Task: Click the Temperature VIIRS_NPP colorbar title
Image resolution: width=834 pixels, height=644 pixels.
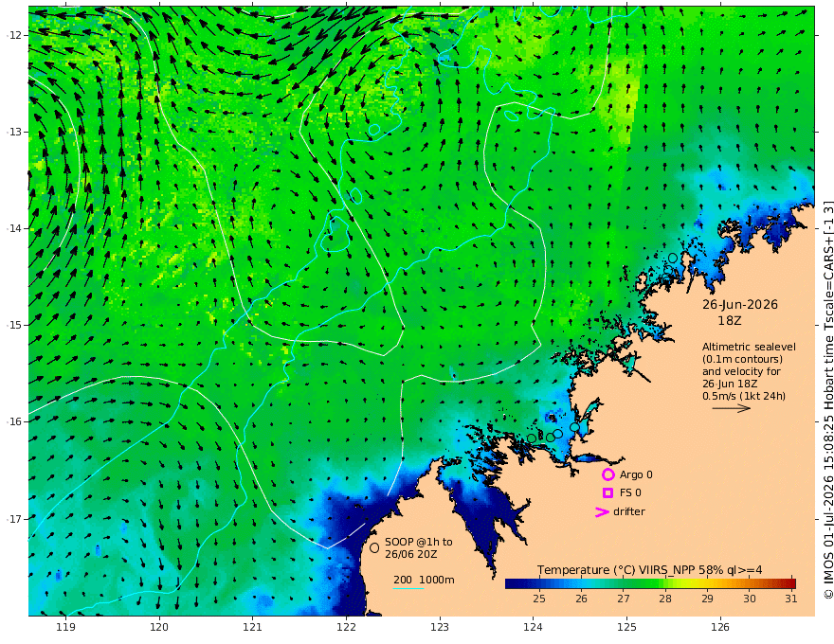Action: coord(649,569)
